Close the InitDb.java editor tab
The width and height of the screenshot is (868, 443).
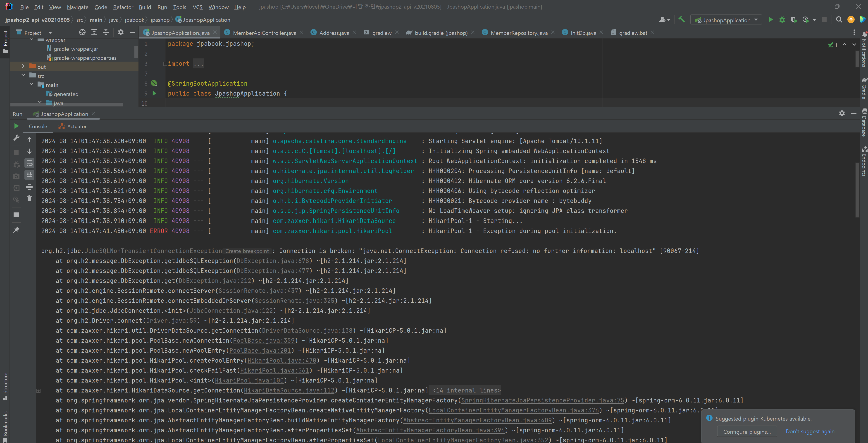[x=601, y=32]
